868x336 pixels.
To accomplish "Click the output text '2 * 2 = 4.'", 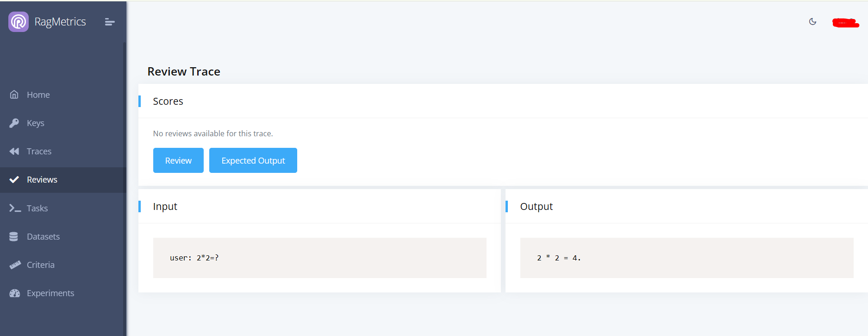I will point(559,258).
